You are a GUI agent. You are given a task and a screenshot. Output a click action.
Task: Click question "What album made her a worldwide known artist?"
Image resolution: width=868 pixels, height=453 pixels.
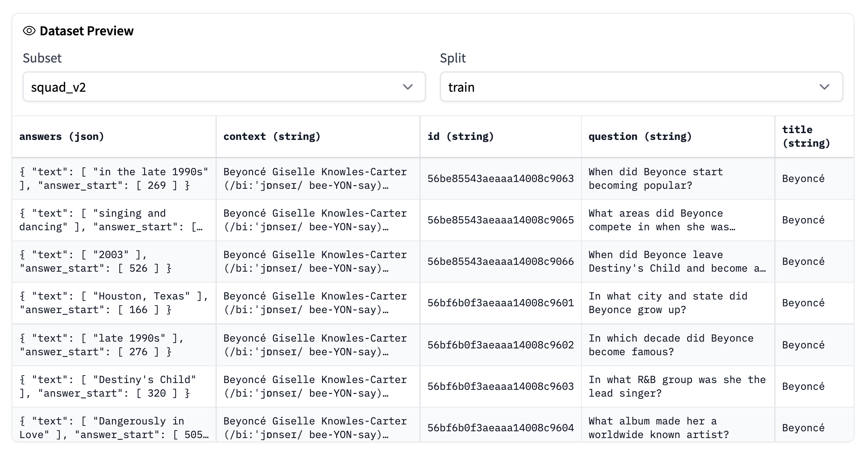point(658,428)
